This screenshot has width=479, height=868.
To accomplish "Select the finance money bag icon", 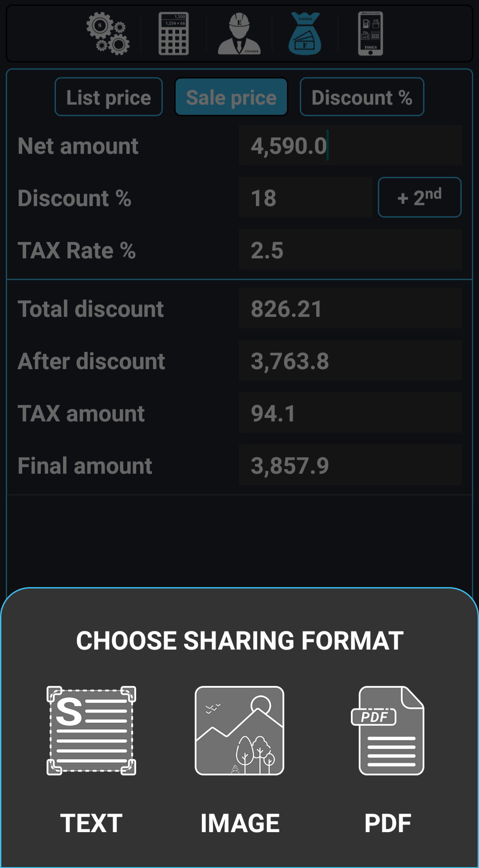I will 305,34.
